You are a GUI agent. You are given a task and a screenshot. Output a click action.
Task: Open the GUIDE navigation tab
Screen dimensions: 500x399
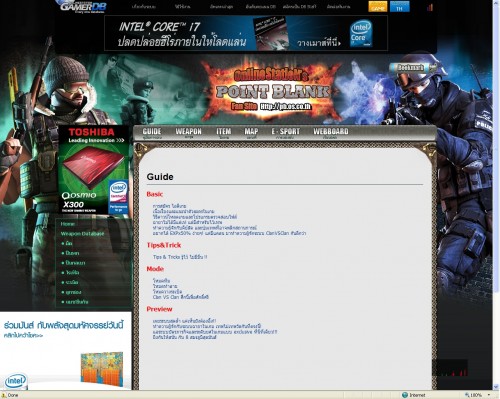click(x=152, y=133)
